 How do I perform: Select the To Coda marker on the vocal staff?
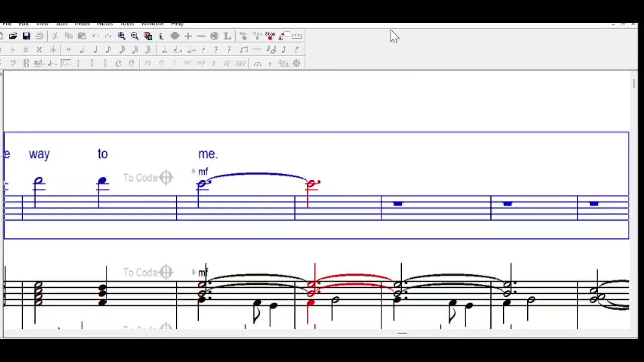point(148,178)
